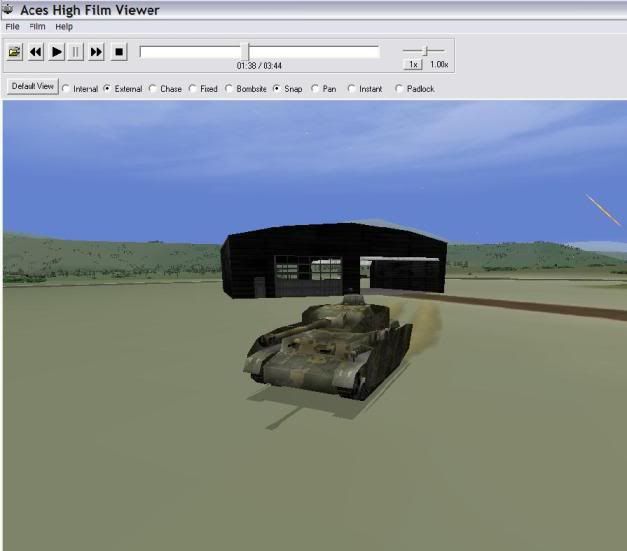Click the Default View button

pyautogui.click(x=33, y=86)
